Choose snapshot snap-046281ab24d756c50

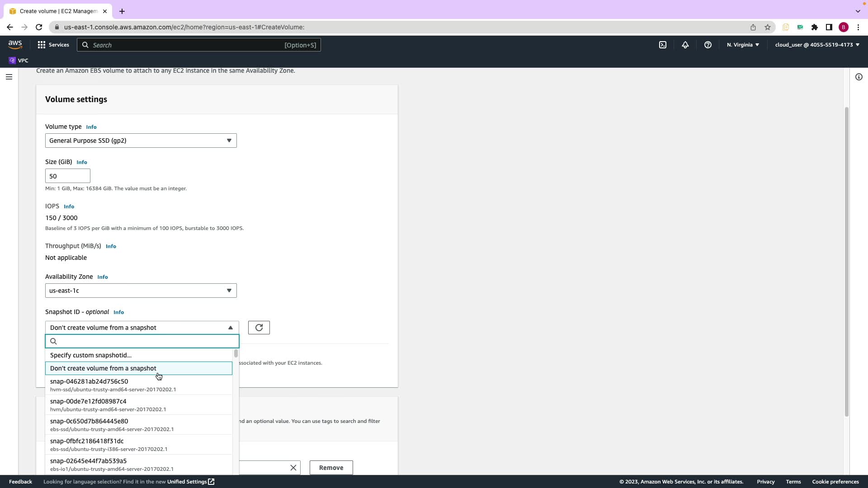pos(113,385)
